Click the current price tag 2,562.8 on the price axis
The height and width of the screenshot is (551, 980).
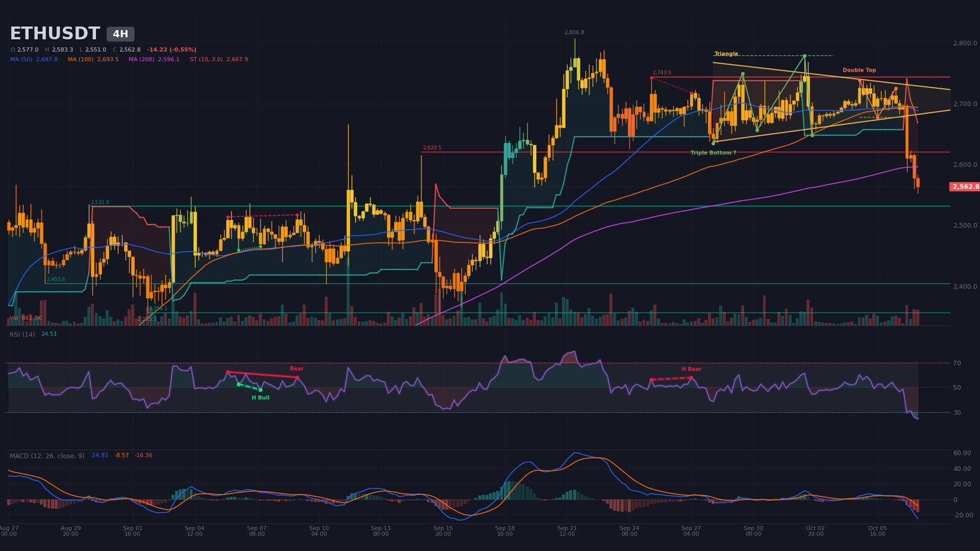point(965,187)
